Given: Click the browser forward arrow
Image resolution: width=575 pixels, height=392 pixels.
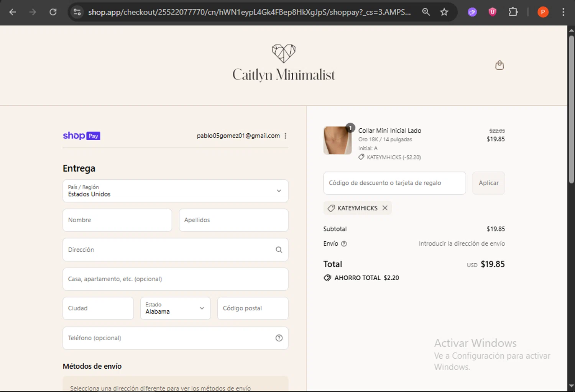Looking at the screenshot, I should (33, 12).
